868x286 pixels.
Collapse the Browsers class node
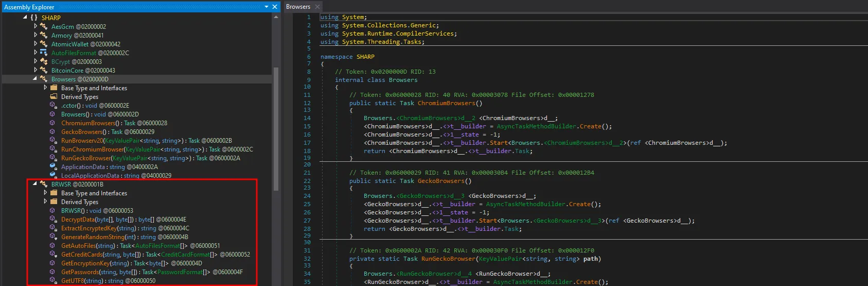pos(35,79)
